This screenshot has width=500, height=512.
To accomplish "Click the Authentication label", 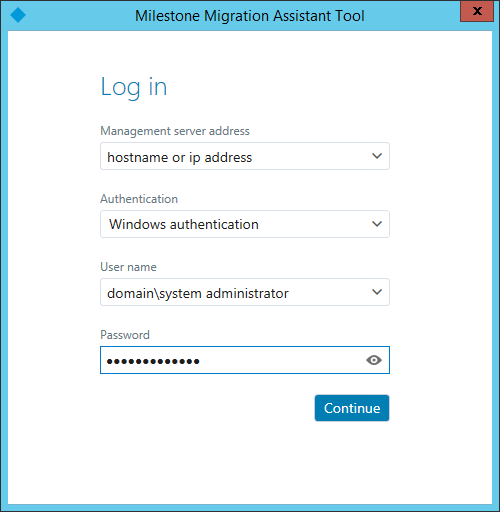I will [x=139, y=199].
